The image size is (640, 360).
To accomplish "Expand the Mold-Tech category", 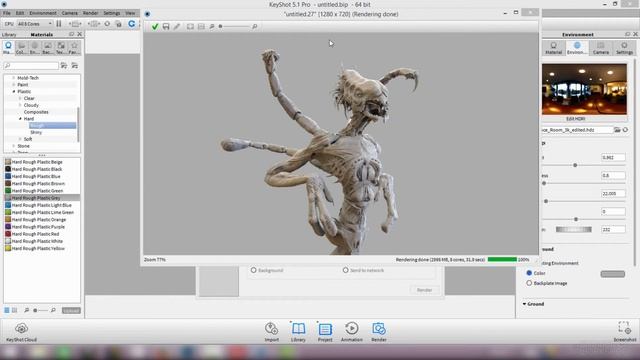I will click(x=13, y=78).
